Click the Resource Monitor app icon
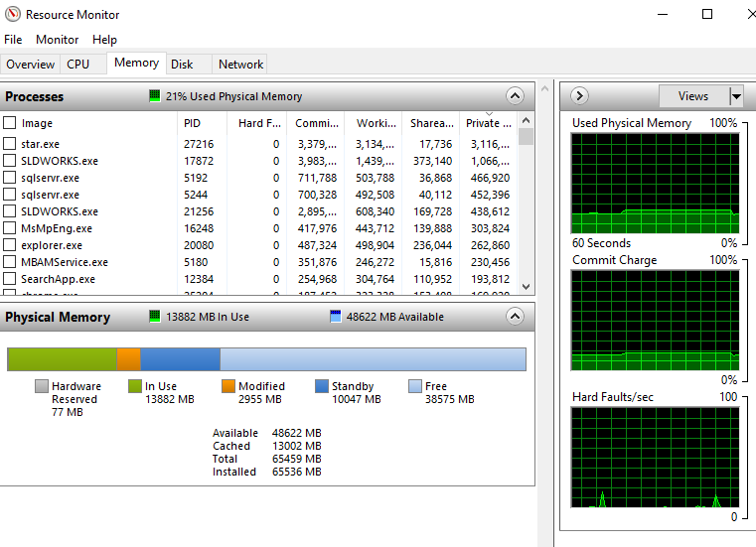This screenshot has width=756, height=547. 13,14
